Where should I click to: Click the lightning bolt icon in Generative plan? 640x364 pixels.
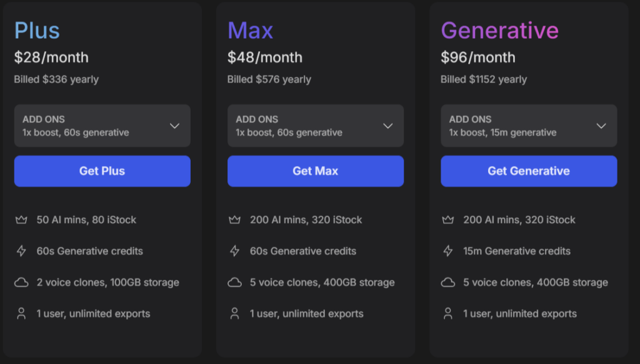pyautogui.click(x=448, y=251)
